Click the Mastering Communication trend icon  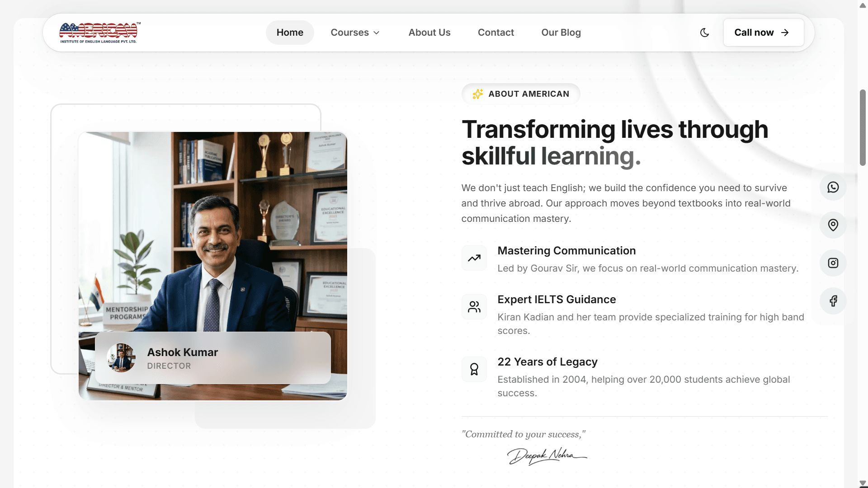474,258
